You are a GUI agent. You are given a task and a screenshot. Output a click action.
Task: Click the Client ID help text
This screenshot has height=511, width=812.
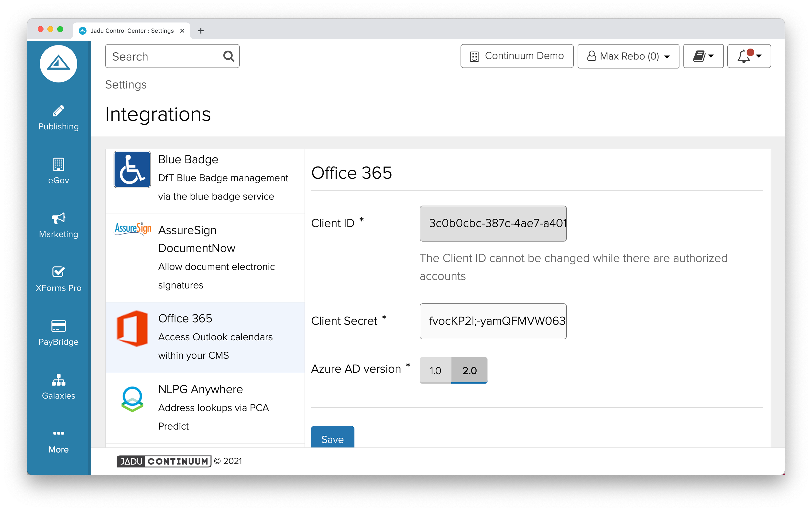573,267
